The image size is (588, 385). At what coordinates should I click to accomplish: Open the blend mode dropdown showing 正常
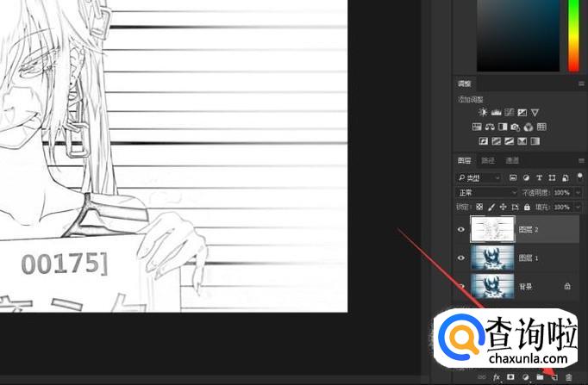pos(487,193)
